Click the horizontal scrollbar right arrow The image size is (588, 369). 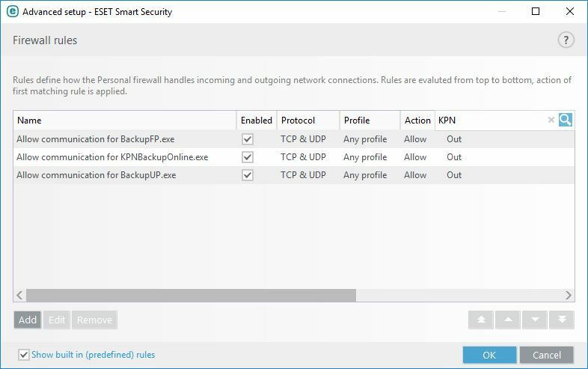coord(569,296)
